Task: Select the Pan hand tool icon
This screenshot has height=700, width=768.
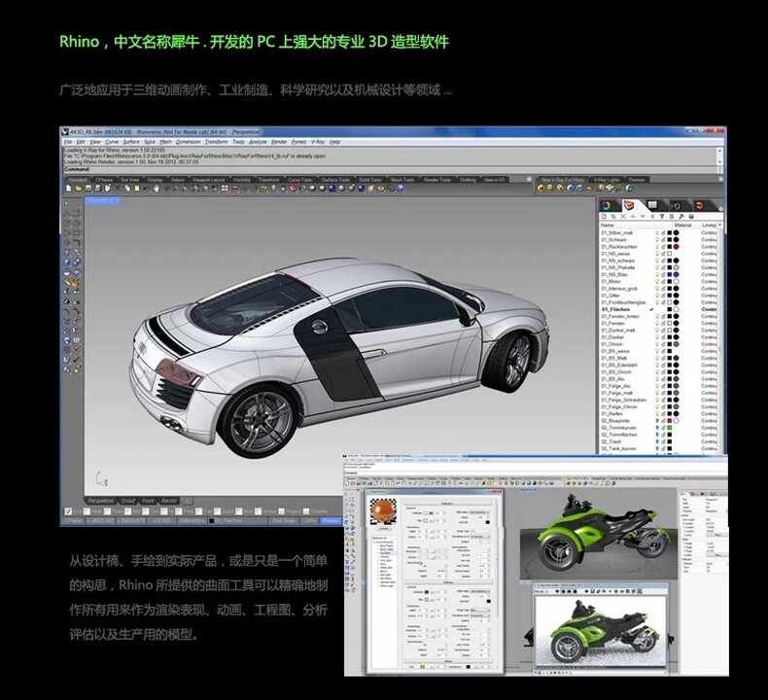Action: coord(157,188)
